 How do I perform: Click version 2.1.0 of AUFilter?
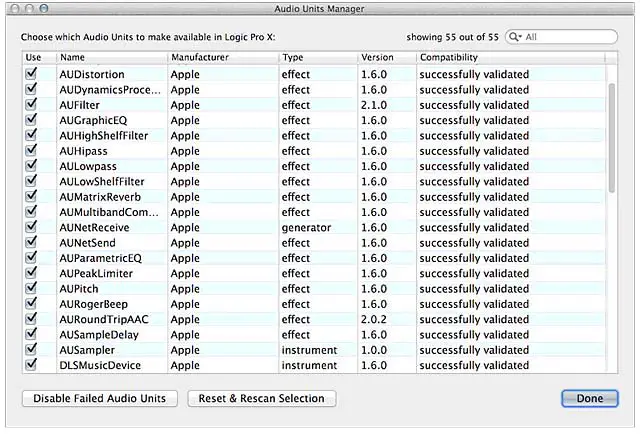(x=374, y=105)
